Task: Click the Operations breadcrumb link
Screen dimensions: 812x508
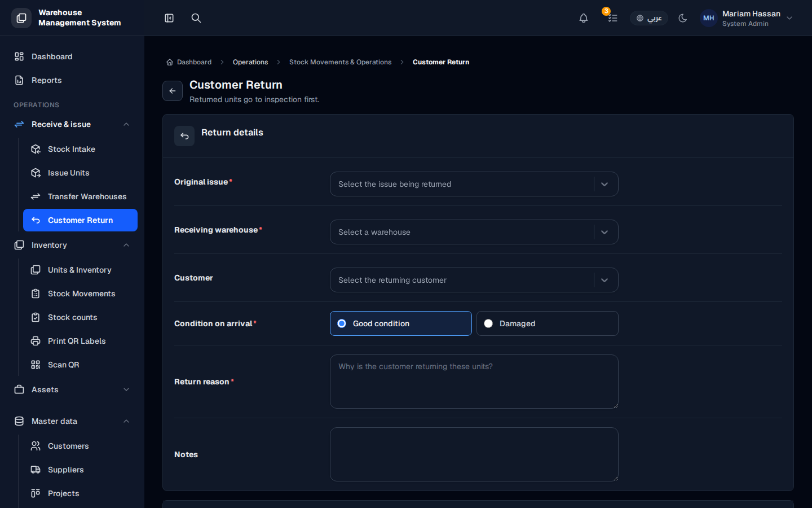Action: coord(250,62)
